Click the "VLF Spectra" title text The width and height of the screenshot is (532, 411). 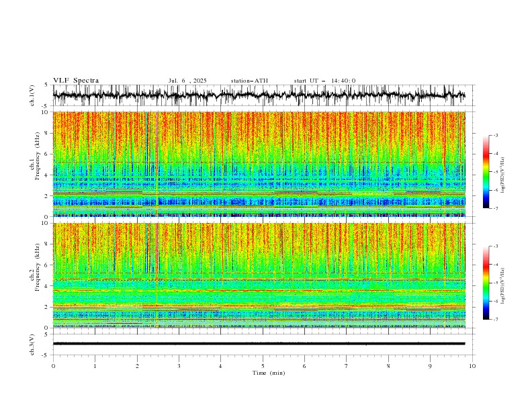[x=76, y=81]
